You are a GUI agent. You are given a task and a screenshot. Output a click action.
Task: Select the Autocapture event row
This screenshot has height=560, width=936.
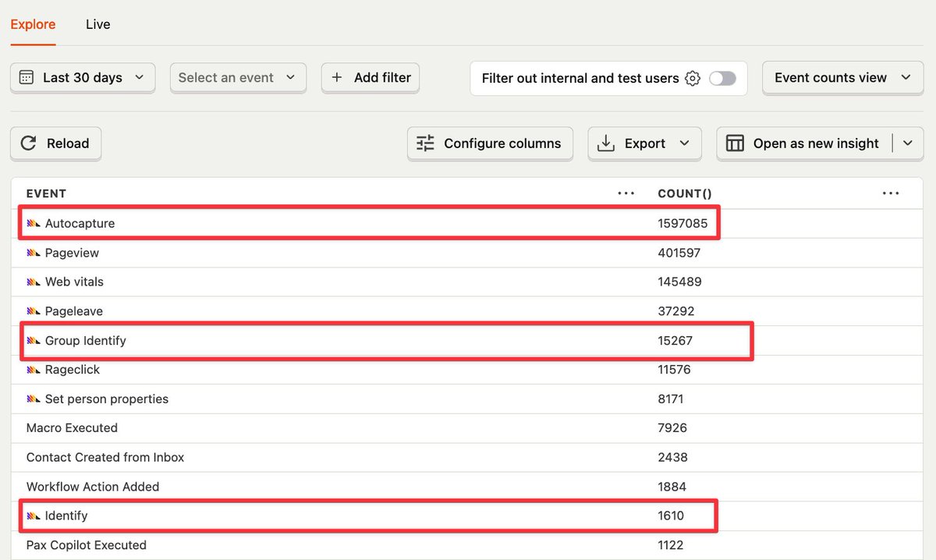[468, 223]
